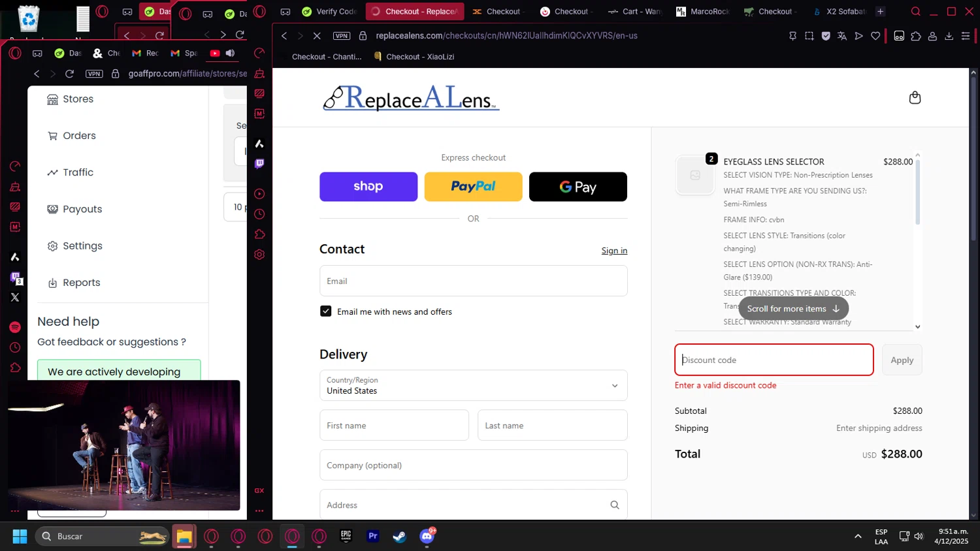Open the Twitch sidebar icon in checkout window
The image size is (980, 551).
(259, 164)
